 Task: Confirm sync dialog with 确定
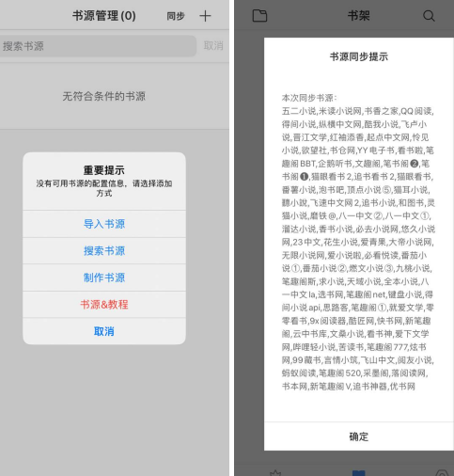coord(359,436)
